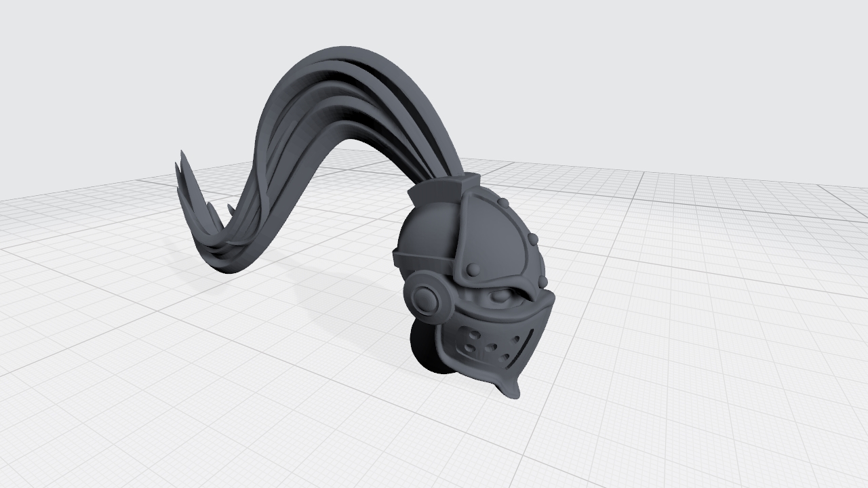Screen dimensions: 868x488
Task: Select the visor's perforated breathing holes
Action: coord(487,342)
